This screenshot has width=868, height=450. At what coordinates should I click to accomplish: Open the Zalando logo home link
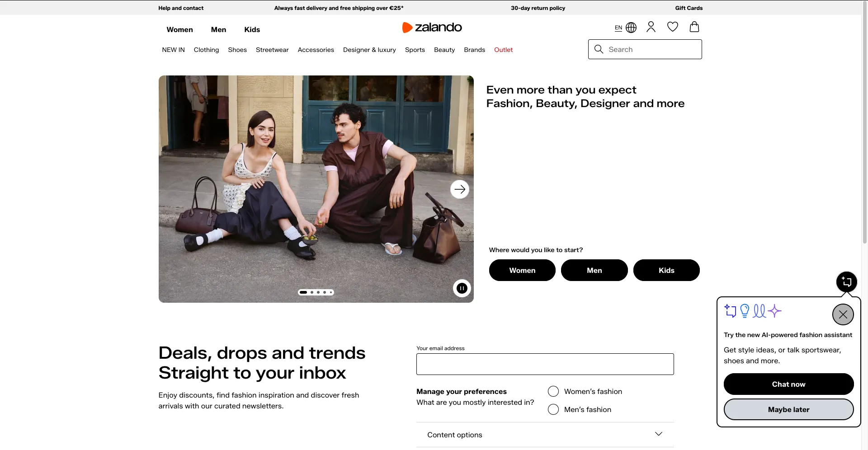click(x=432, y=28)
